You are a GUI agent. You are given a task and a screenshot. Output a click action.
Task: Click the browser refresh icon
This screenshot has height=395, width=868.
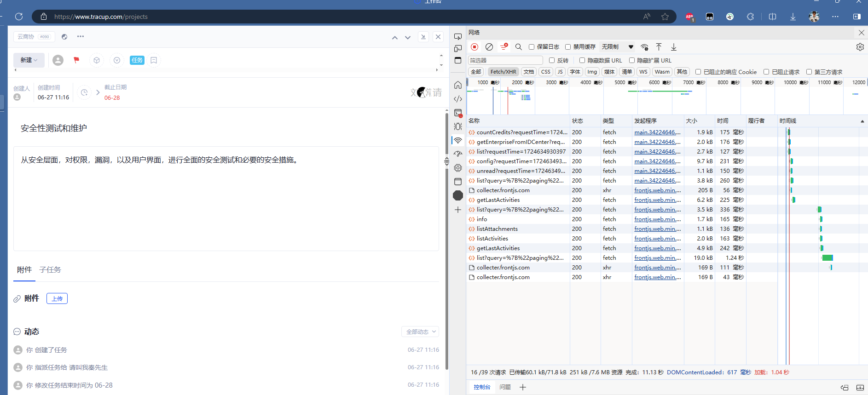pos(19,17)
